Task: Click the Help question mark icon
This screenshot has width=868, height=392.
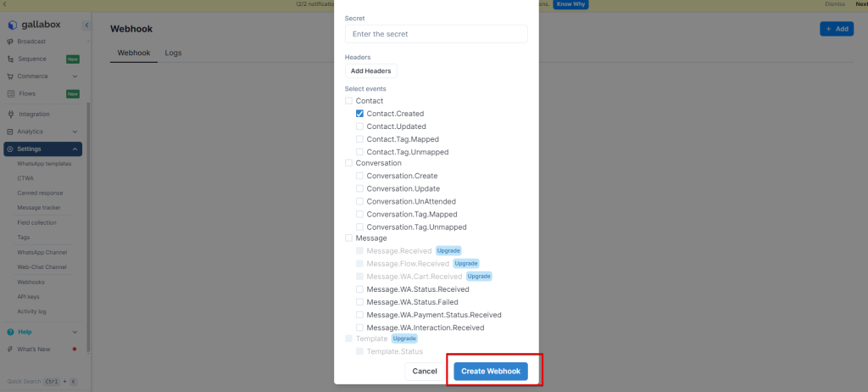Action: [x=10, y=332]
